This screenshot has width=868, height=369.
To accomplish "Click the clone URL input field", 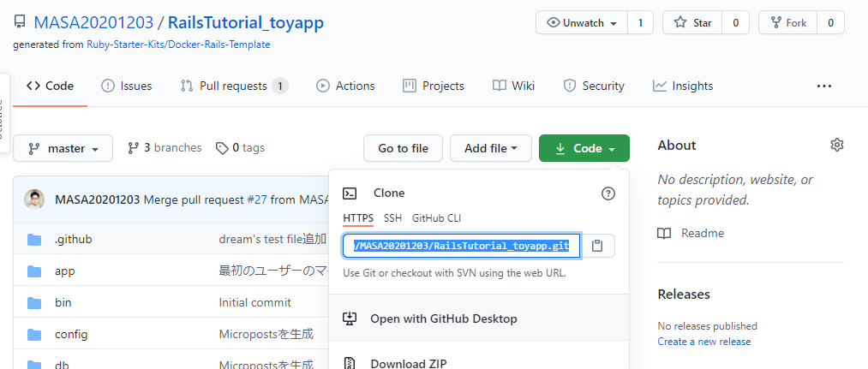I will tap(462, 247).
